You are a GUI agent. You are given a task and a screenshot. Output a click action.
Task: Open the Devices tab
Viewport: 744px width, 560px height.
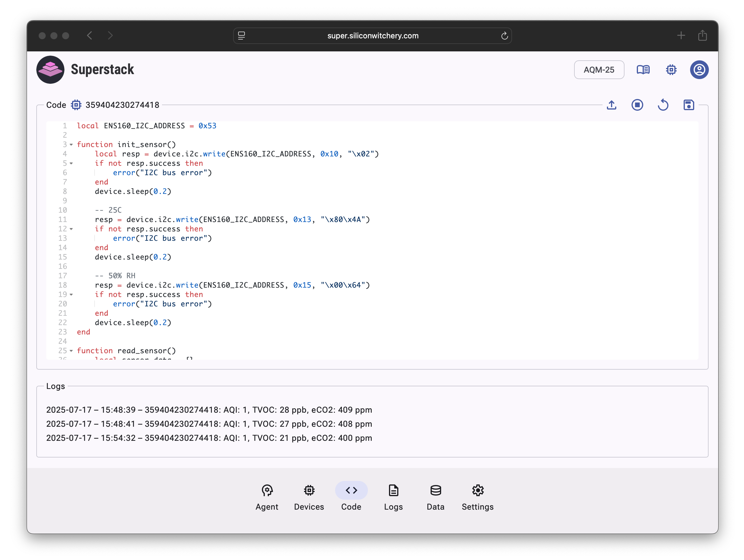coord(309,498)
